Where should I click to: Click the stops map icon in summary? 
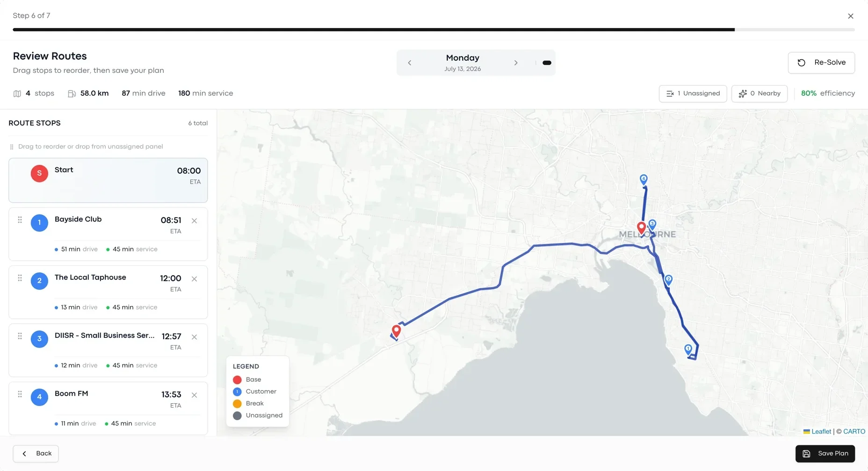coord(17,93)
